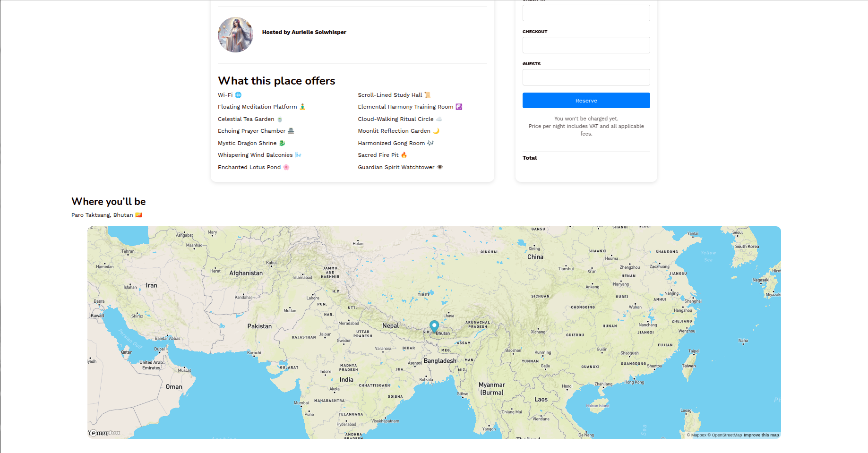Click the lotus flower icon by Enchanted Lotus Pond
868x453 pixels.
(x=286, y=167)
